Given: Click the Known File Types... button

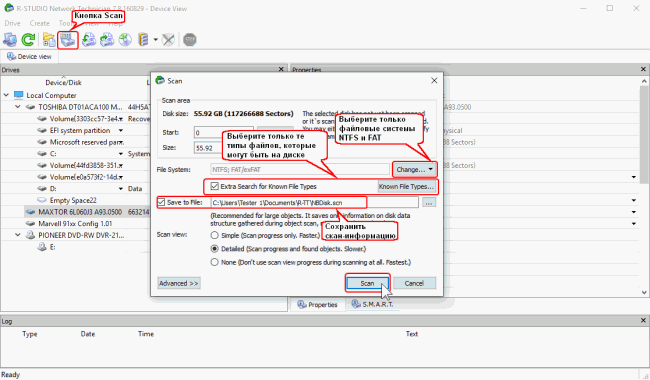Looking at the screenshot, I should point(407,186).
